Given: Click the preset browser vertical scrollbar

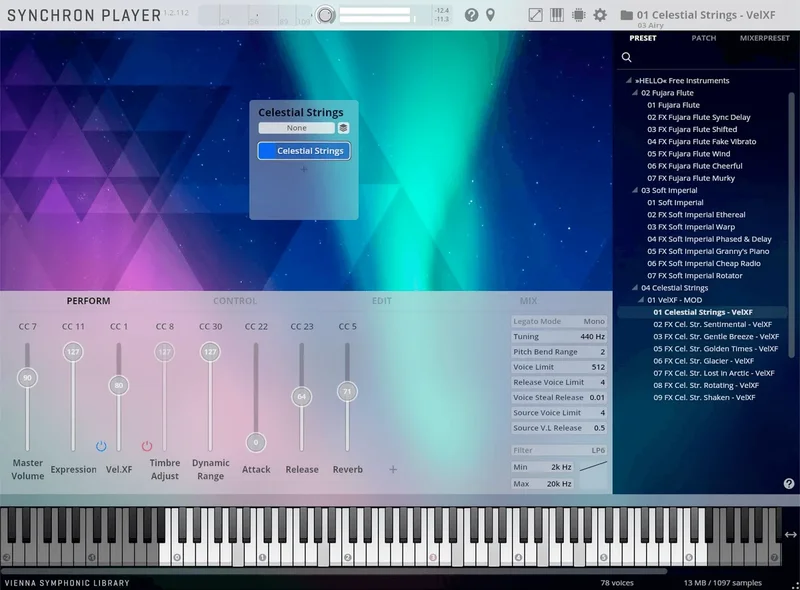Looking at the screenshot, I should [791, 225].
